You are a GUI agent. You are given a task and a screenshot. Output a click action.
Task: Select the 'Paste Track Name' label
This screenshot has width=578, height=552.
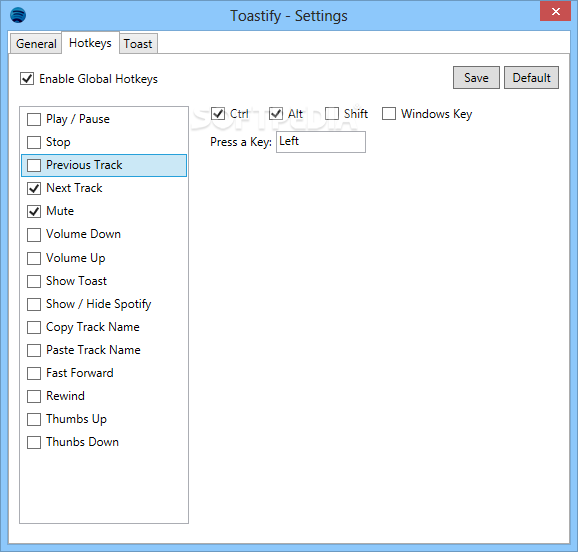(93, 350)
